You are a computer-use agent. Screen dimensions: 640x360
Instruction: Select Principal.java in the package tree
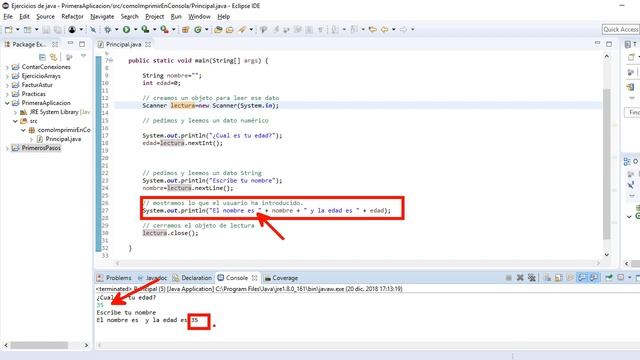[59, 139]
